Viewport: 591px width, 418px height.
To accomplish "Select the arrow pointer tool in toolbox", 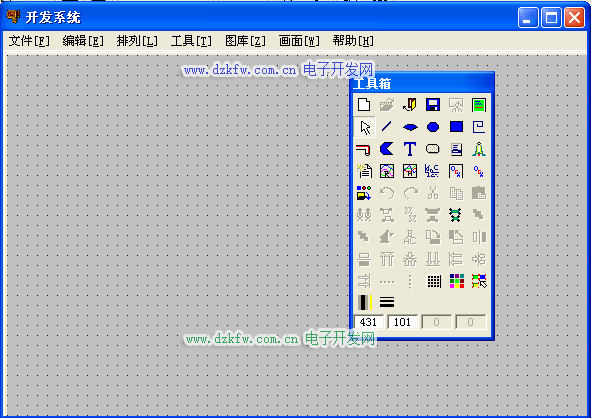I will click(x=364, y=127).
